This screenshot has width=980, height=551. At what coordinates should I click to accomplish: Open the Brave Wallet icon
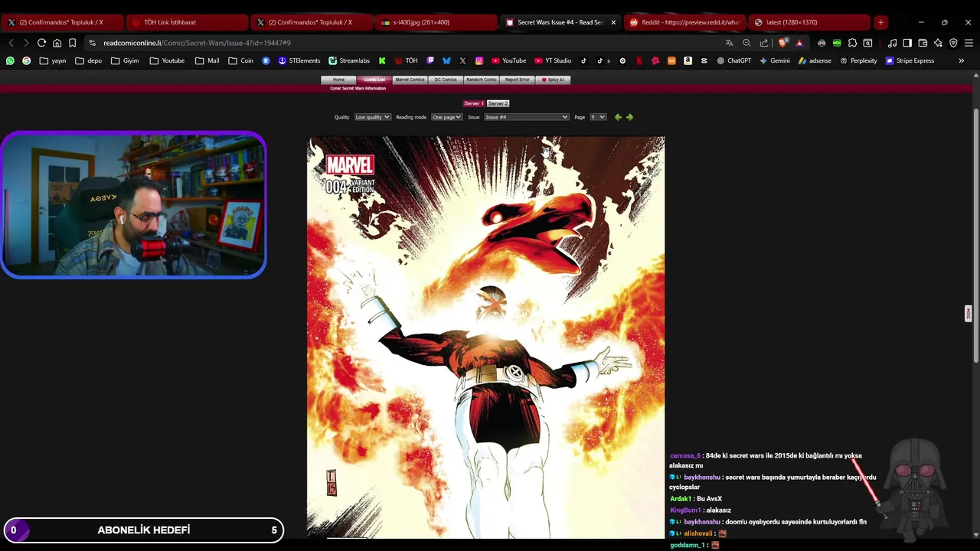pos(923,43)
